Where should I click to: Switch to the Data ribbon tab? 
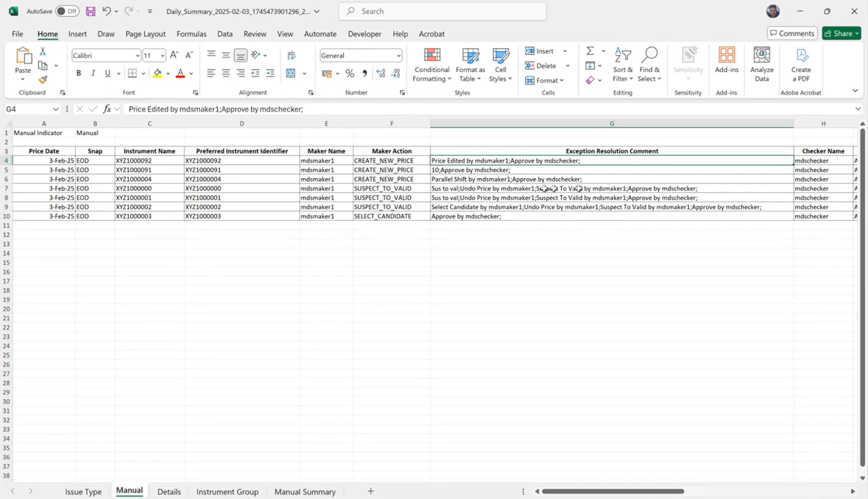225,34
